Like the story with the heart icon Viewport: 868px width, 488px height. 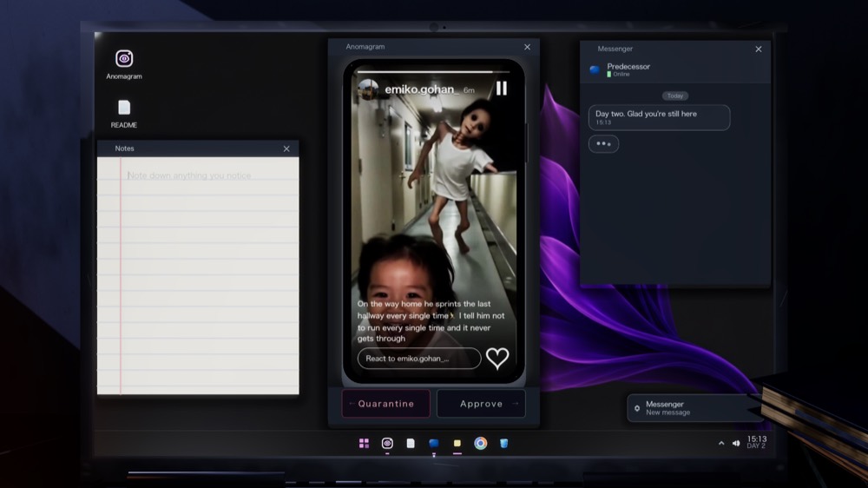tap(497, 359)
